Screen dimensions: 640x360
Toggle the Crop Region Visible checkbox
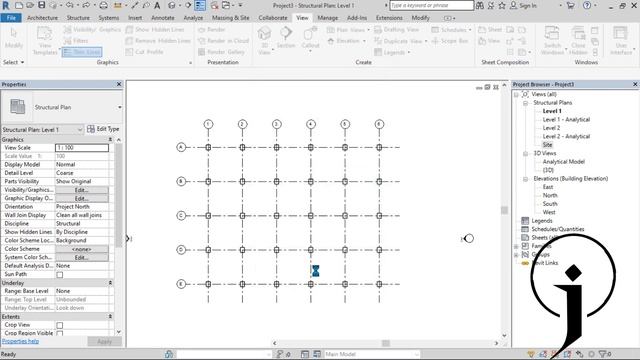60,333
